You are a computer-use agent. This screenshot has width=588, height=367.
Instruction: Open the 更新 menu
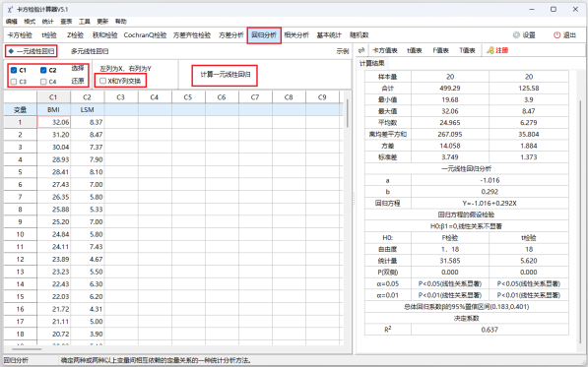coord(102,22)
